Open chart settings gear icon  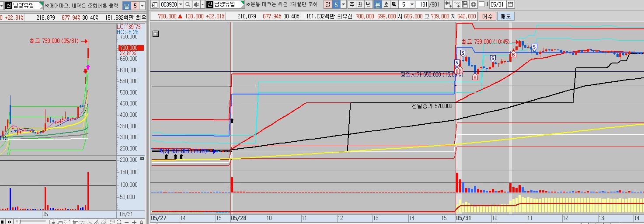473,4
